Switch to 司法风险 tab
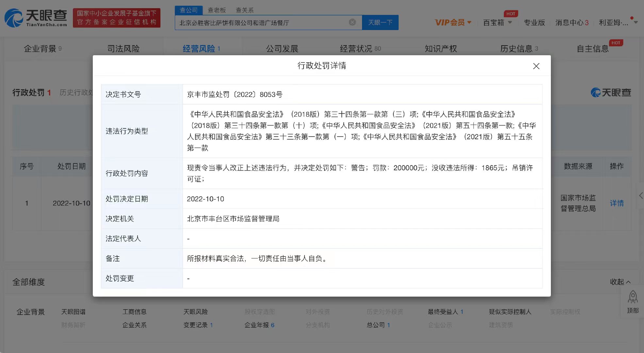This screenshot has width=644, height=353. tap(123, 49)
